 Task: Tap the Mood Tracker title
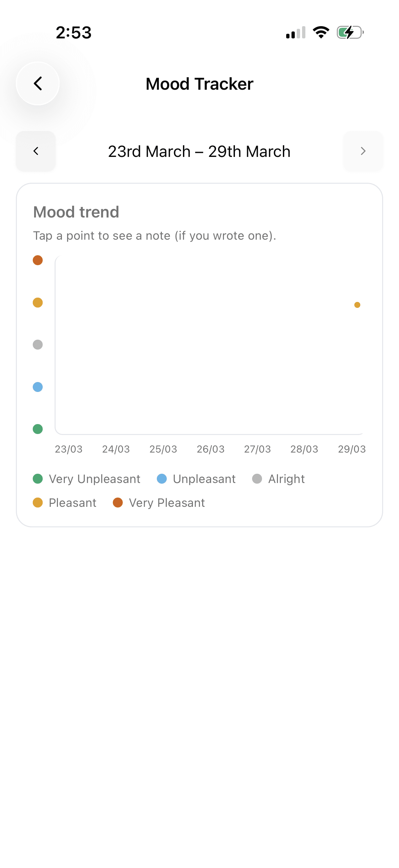pos(199,83)
